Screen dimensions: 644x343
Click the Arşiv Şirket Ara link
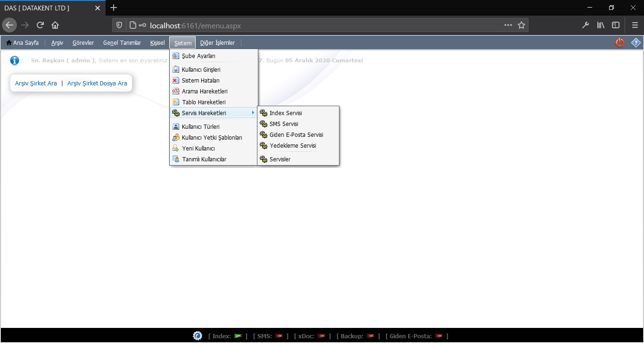click(x=36, y=84)
